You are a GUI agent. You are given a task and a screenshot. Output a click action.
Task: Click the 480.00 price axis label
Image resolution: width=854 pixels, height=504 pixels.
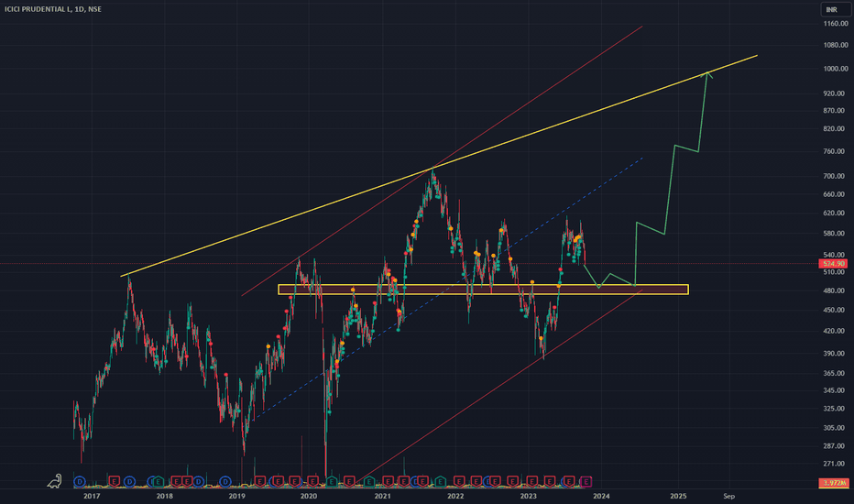click(835, 291)
